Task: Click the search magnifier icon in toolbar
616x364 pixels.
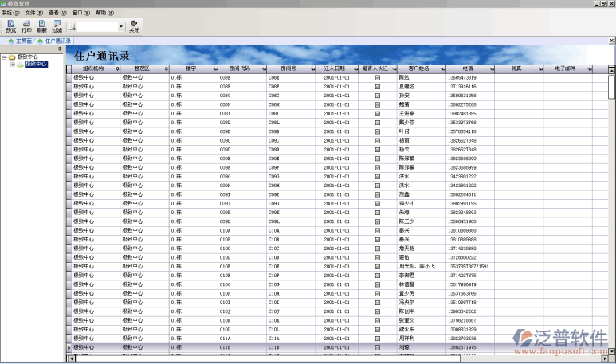Action: [72, 26]
